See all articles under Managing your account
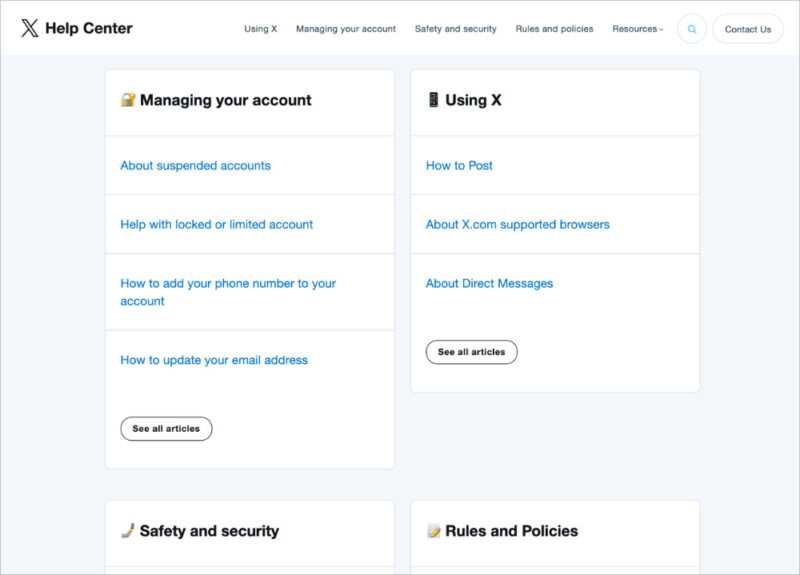800x575 pixels. pyautogui.click(x=166, y=429)
